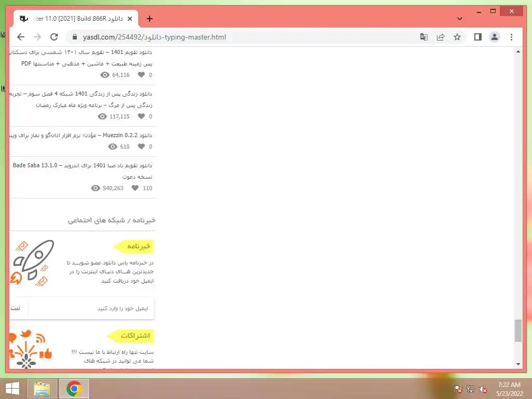This screenshot has height=399, width=532.
Task: Click the eye icon beside 64,116 views
Action: pyautogui.click(x=105, y=75)
